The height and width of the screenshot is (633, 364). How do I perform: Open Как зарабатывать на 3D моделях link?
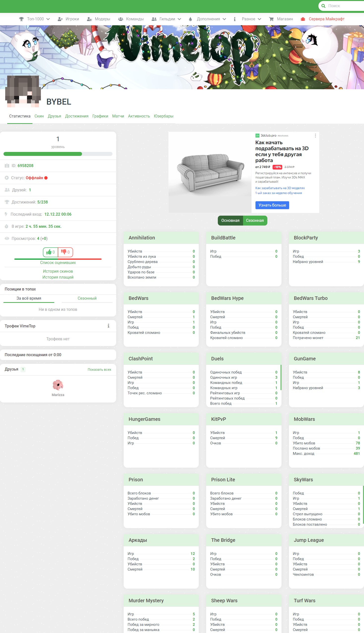[280, 188]
